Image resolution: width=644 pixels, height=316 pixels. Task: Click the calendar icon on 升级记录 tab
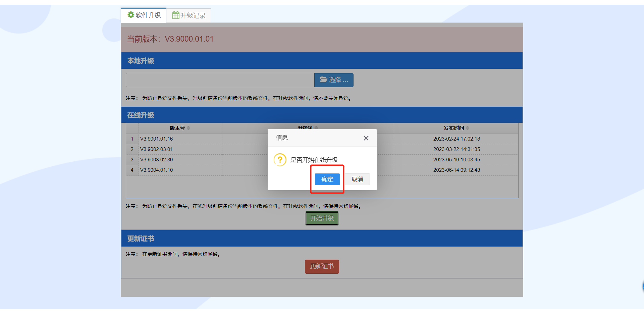175,15
